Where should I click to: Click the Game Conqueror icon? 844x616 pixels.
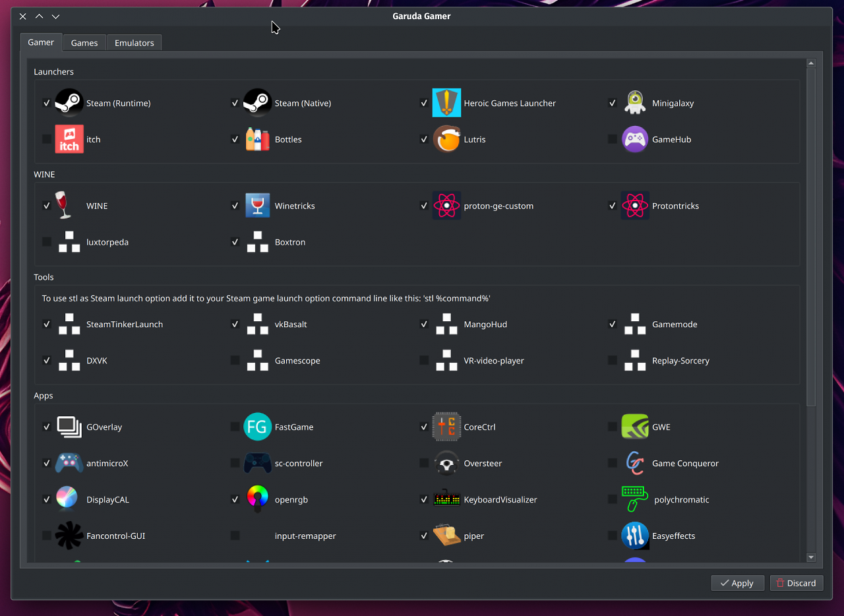(634, 463)
